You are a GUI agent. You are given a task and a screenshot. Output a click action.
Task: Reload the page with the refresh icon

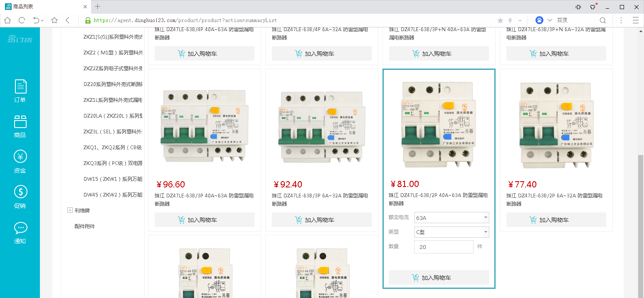22,20
